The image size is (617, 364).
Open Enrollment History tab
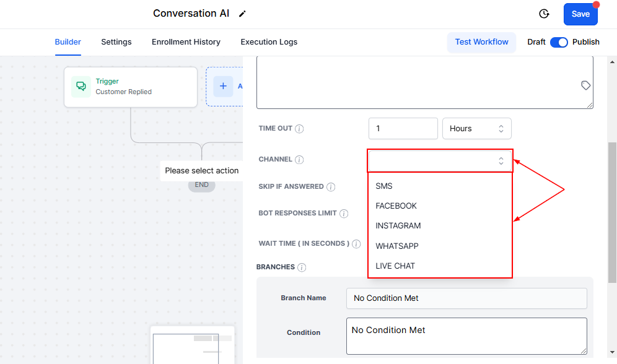(186, 42)
